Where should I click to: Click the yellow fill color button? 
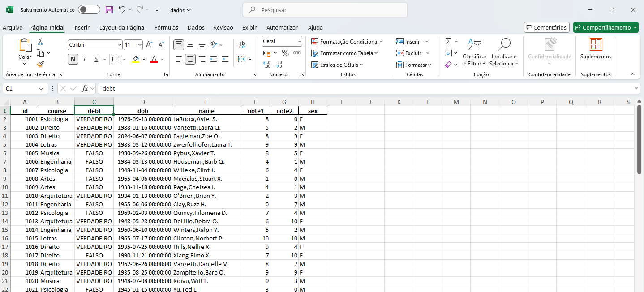[136, 59]
